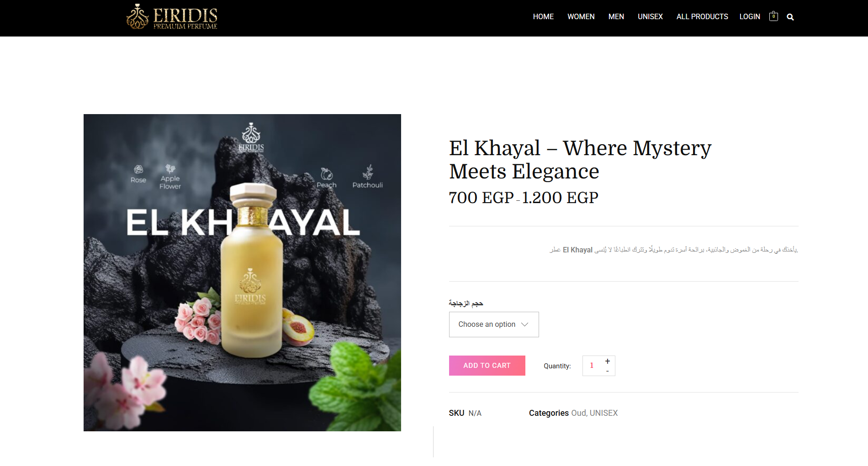868x466 pixels.
Task: Click the quantity input field
Action: tap(593, 366)
